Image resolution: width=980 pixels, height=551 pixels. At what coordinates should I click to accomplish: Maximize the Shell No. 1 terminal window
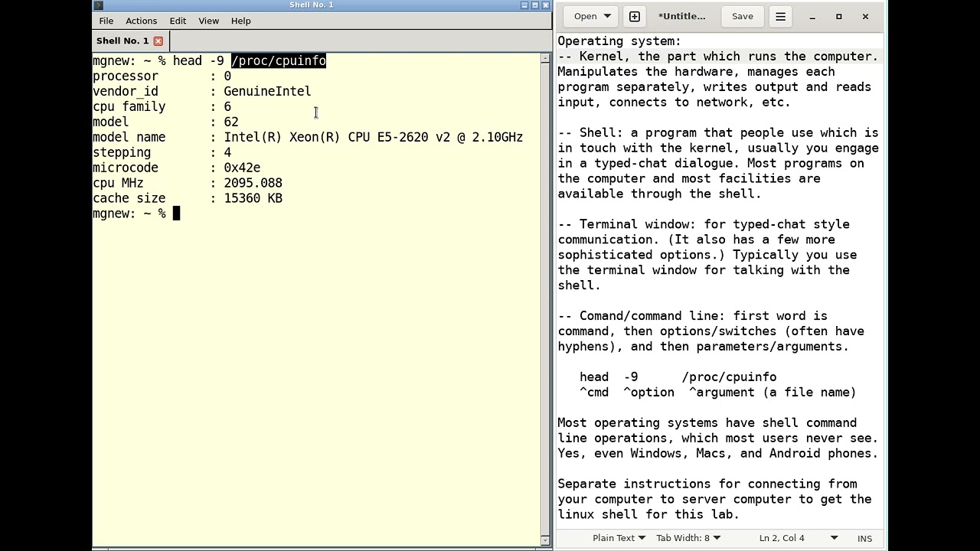coord(535,5)
